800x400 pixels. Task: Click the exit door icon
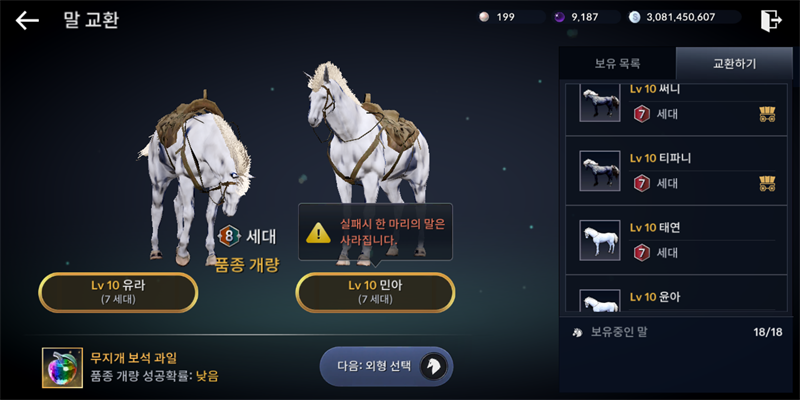770,21
